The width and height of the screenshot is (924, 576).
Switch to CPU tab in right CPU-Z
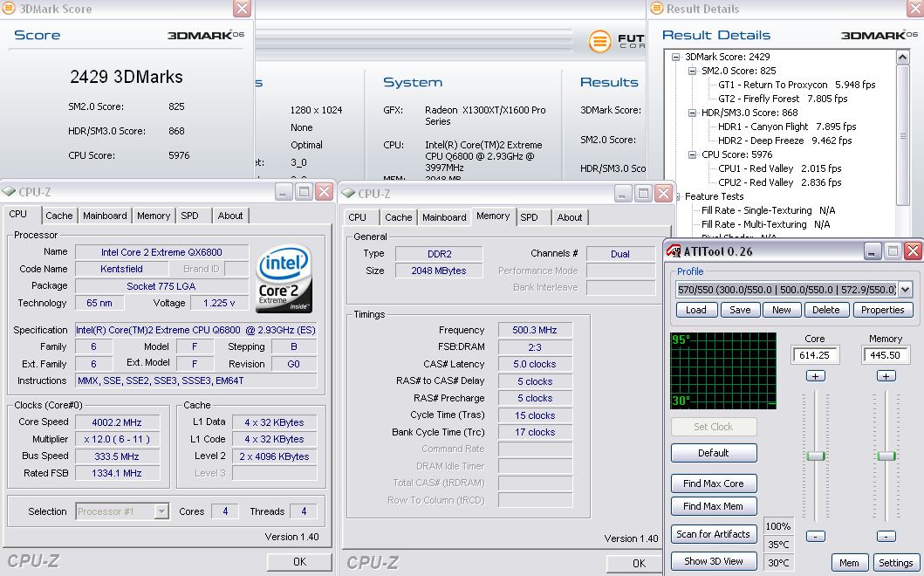tap(357, 217)
